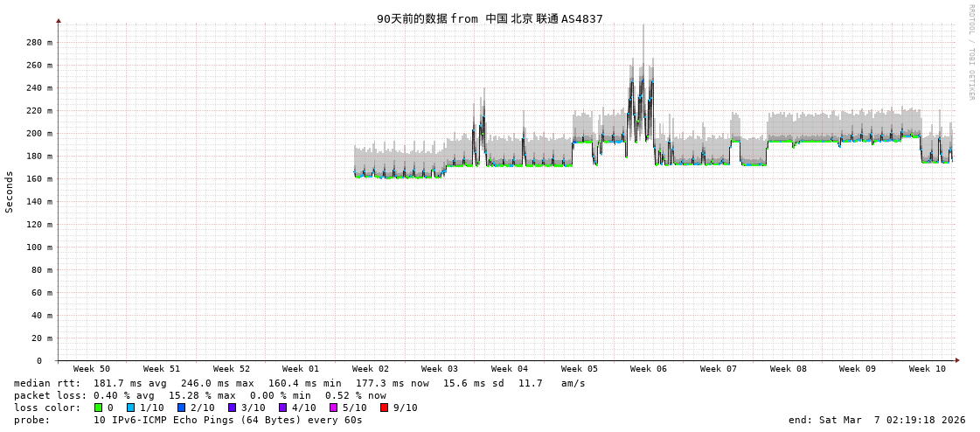Click the end date timestamp text
The image size is (980, 432).
[x=877, y=420]
